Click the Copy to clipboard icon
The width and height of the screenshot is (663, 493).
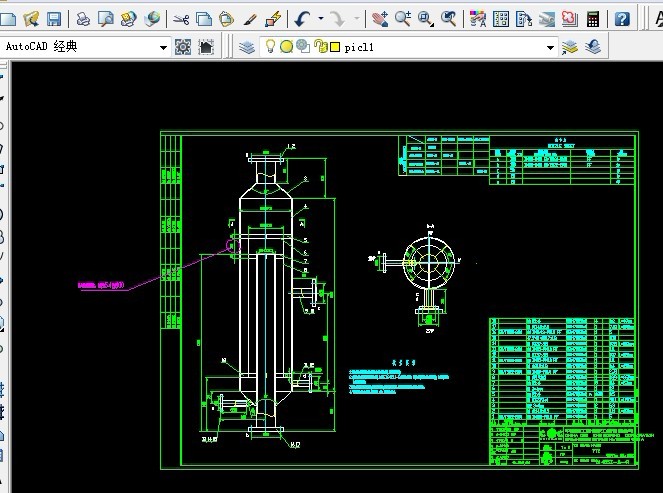pos(204,19)
